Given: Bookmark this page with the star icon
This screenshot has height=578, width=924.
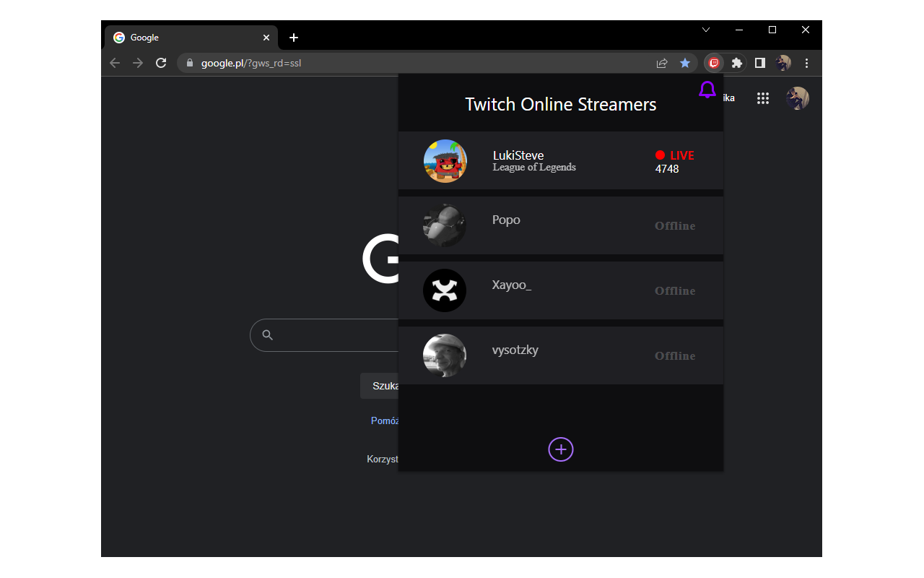Looking at the screenshot, I should click(x=685, y=63).
